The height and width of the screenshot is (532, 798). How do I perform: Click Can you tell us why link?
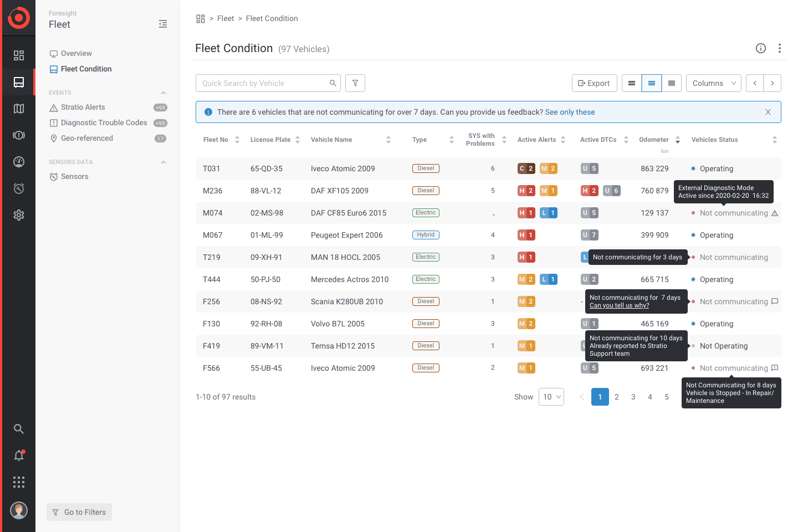pyautogui.click(x=619, y=305)
